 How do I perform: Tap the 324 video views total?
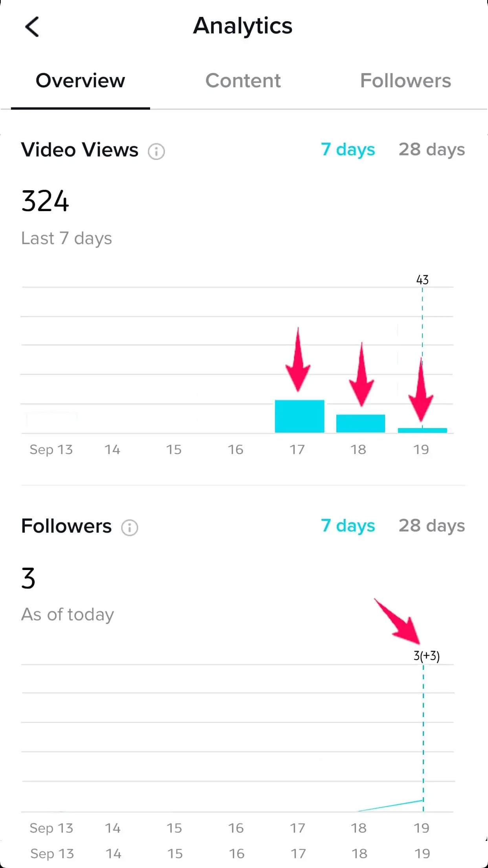tap(45, 201)
